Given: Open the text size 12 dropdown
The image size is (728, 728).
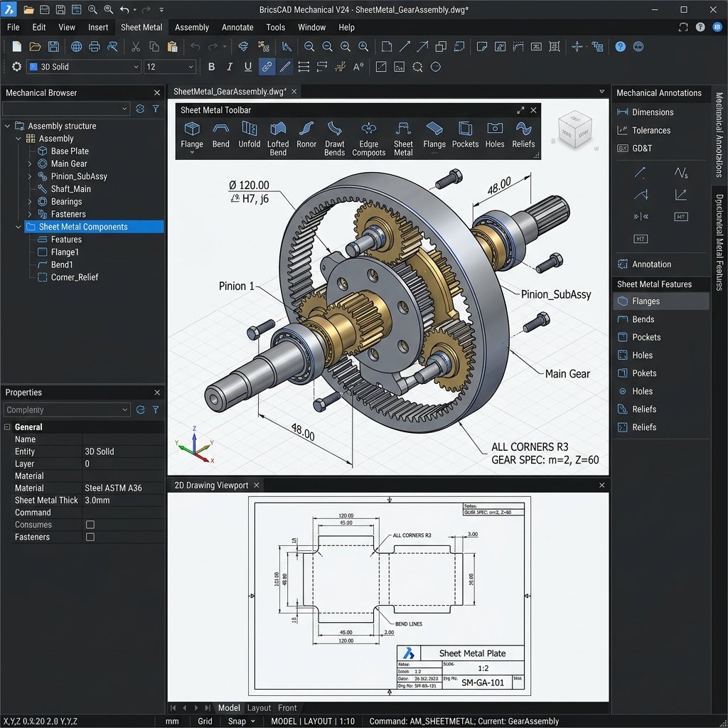Looking at the screenshot, I should click(x=169, y=67).
